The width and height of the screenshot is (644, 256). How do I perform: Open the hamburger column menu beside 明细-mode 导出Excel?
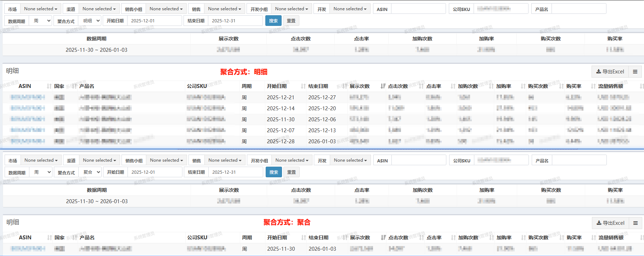(x=635, y=72)
